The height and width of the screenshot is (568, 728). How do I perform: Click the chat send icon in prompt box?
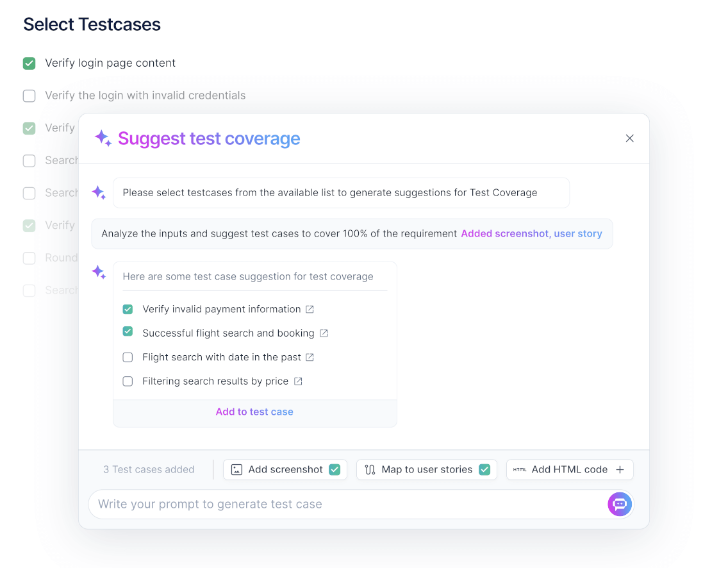point(620,504)
